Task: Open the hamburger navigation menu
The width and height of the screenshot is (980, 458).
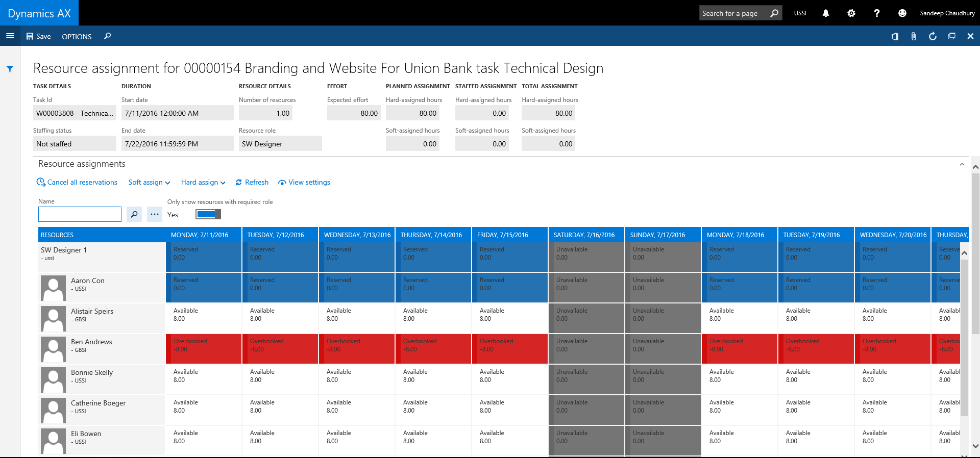Action: coord(10,36)
